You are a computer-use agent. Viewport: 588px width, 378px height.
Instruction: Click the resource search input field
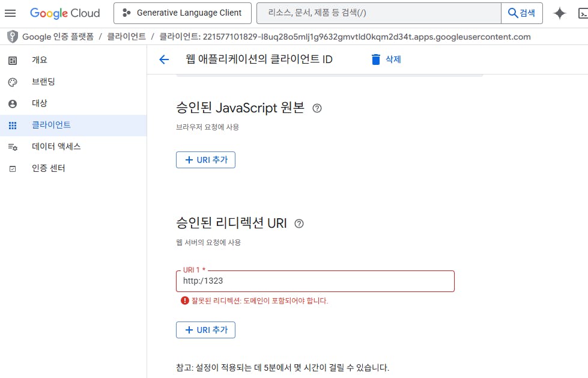click(379, 13)
